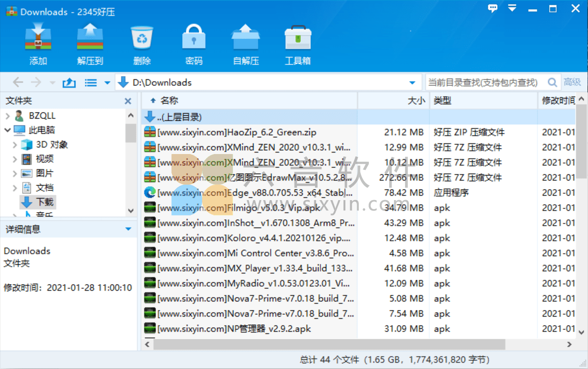This screenshot has height=369, width=588.
Task: Click the list view icon on toolbar
Action: [90, 82]
